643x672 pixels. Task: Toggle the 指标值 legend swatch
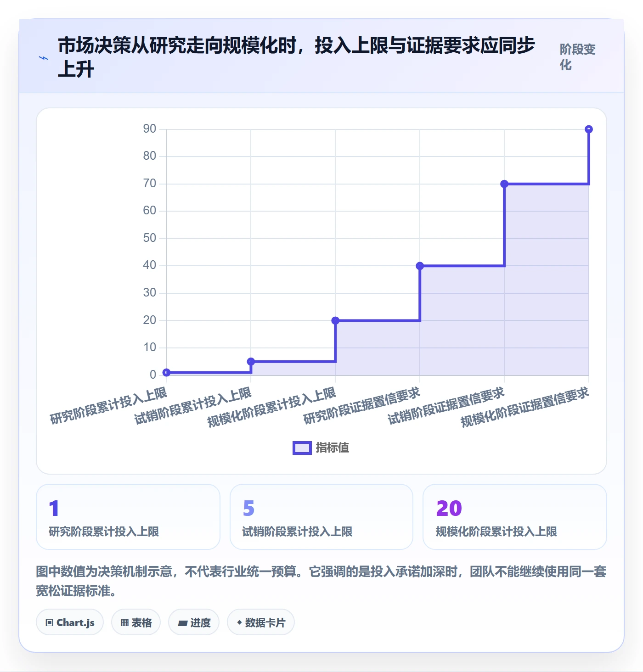click(x=302, y=448)
